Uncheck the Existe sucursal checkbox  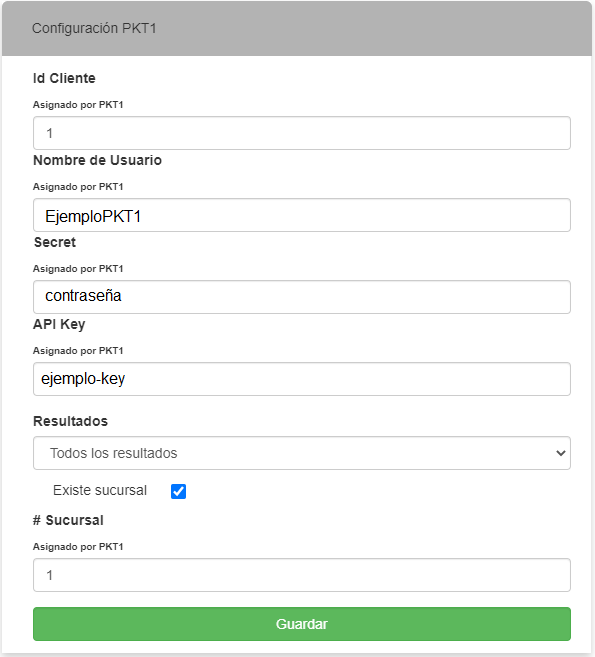click(178, 491)
